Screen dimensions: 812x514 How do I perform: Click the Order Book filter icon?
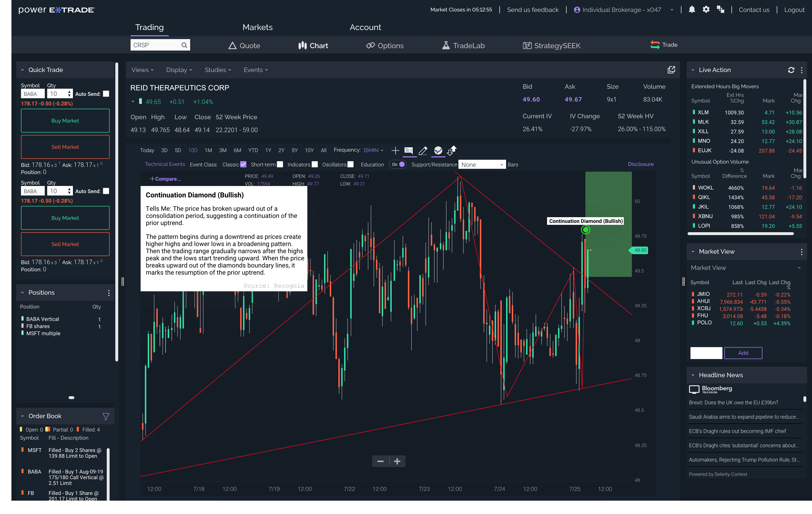(x=106, y=416)
